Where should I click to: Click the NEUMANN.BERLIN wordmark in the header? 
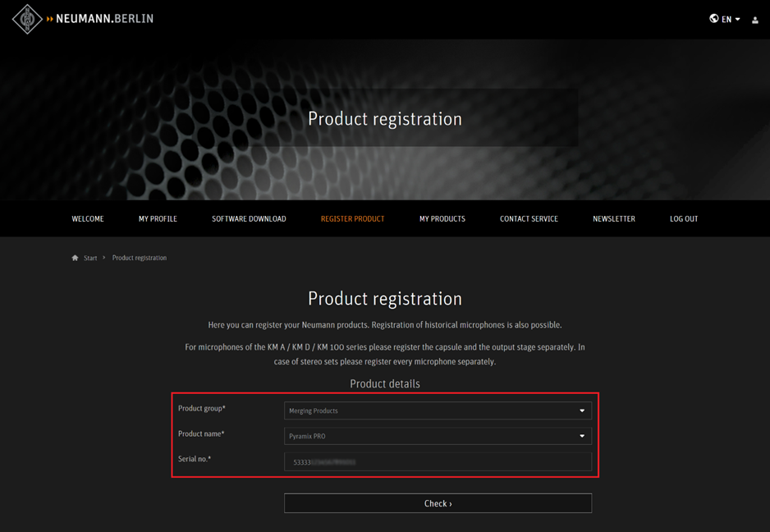(x=104, y=19)
